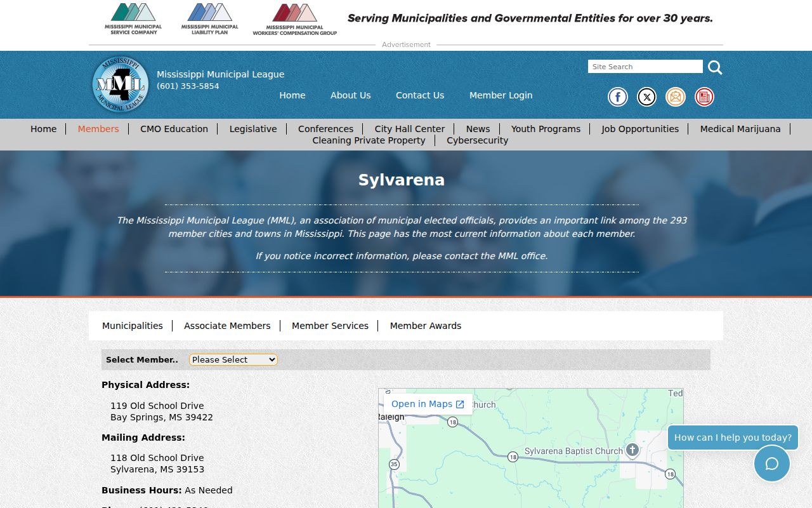Click Home link in blue header
Viewport: 812px width, 508px height.
[x=292, y=95]
